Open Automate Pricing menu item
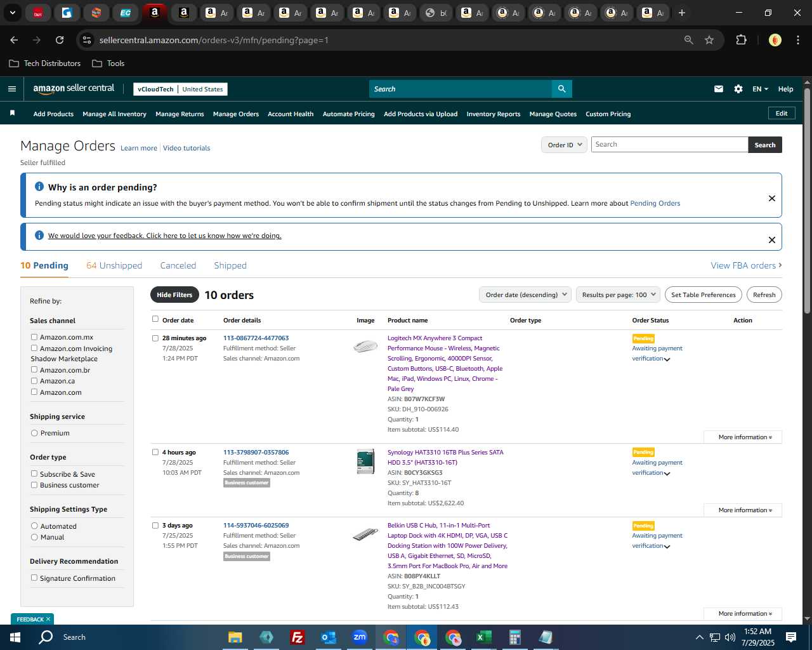Image resolution: width=812 pixels, height=650 pixels. (x=348, y=114)
